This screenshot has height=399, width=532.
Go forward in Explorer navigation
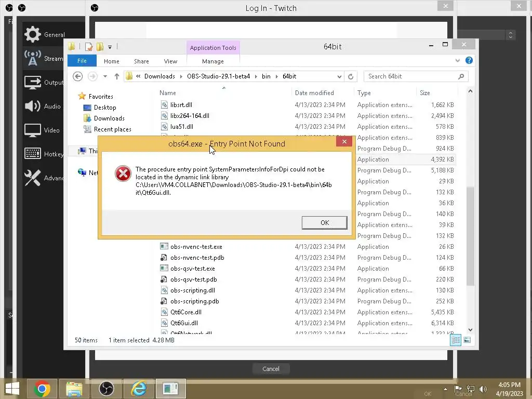(92, 76)
